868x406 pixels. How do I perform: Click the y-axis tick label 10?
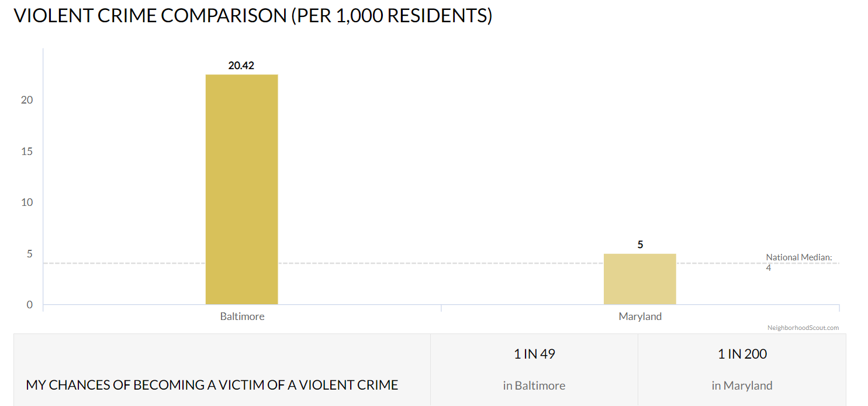[x=27, y=202]
